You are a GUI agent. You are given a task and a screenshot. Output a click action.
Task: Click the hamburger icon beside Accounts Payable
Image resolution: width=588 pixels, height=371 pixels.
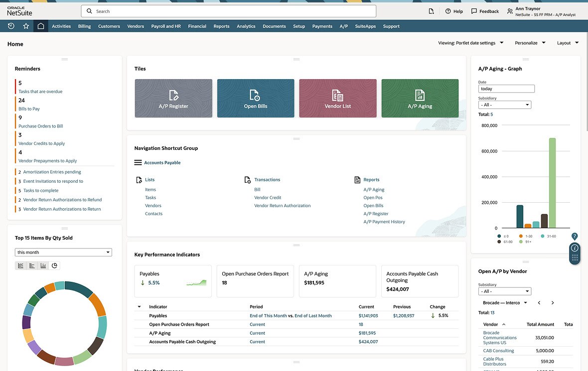click(138, 163)
